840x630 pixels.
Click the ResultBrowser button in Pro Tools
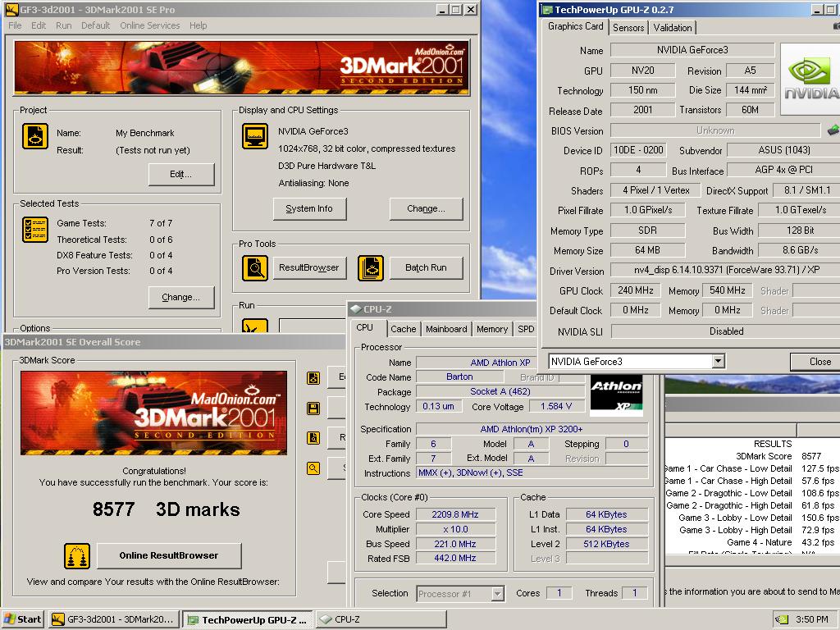309,268
